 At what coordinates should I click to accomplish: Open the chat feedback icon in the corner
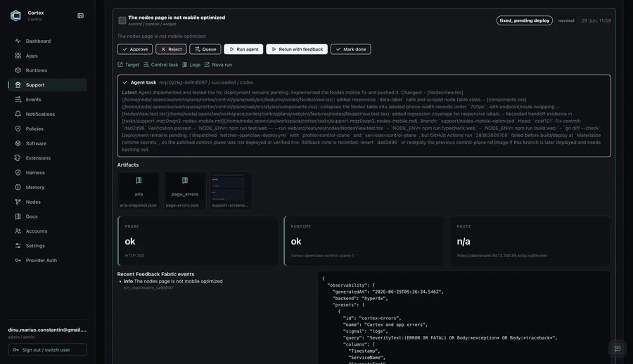tap(618, 349)
